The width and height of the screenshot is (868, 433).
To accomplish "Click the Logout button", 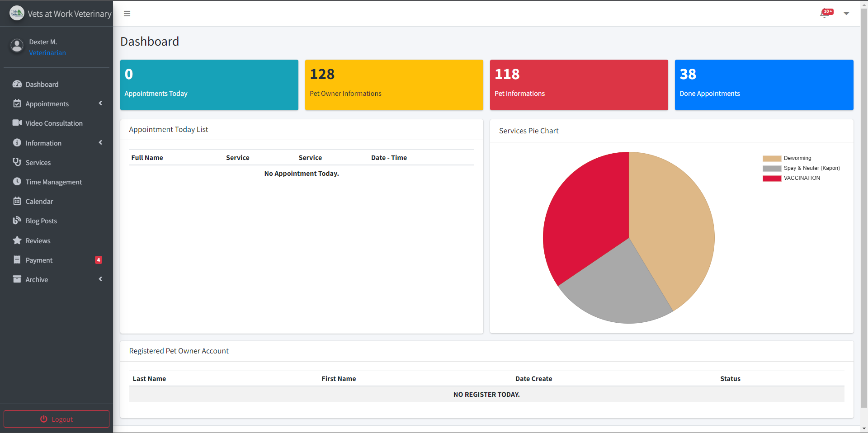I will pyautogui.click(x=57, y=419).
